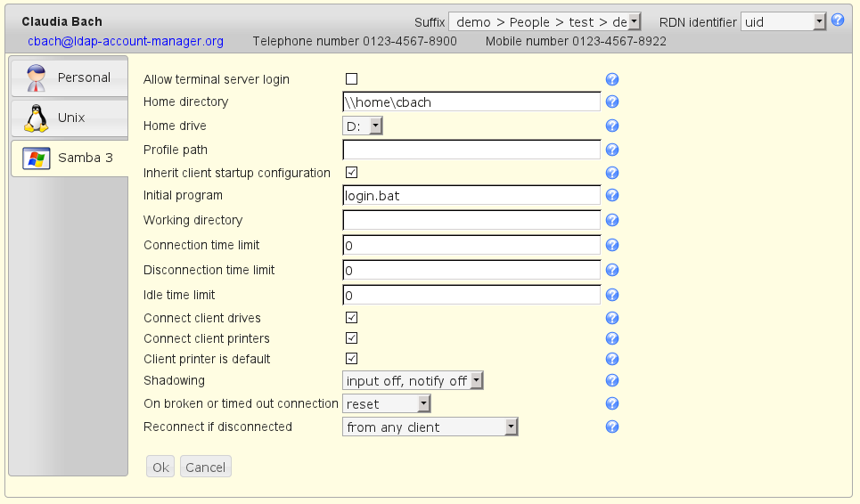Click help icon beside Idle time limit
Viewport: 860px width, 504px height.
pos(612,296)
